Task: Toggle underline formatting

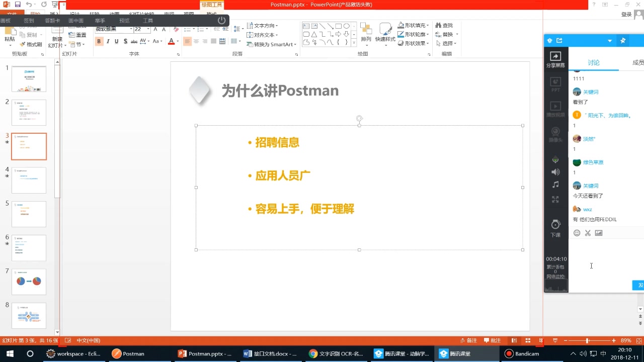Action: point(117,41)
